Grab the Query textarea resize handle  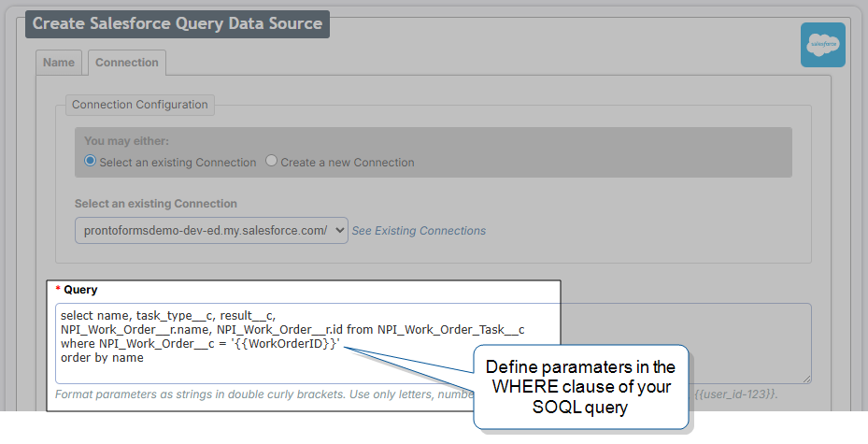[x=805, y=378]
